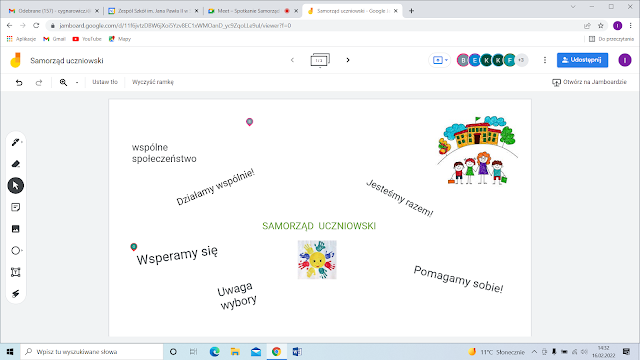This screenshot has height=360, width=640.
Task: Click the address bar URL
Action: 176,26
